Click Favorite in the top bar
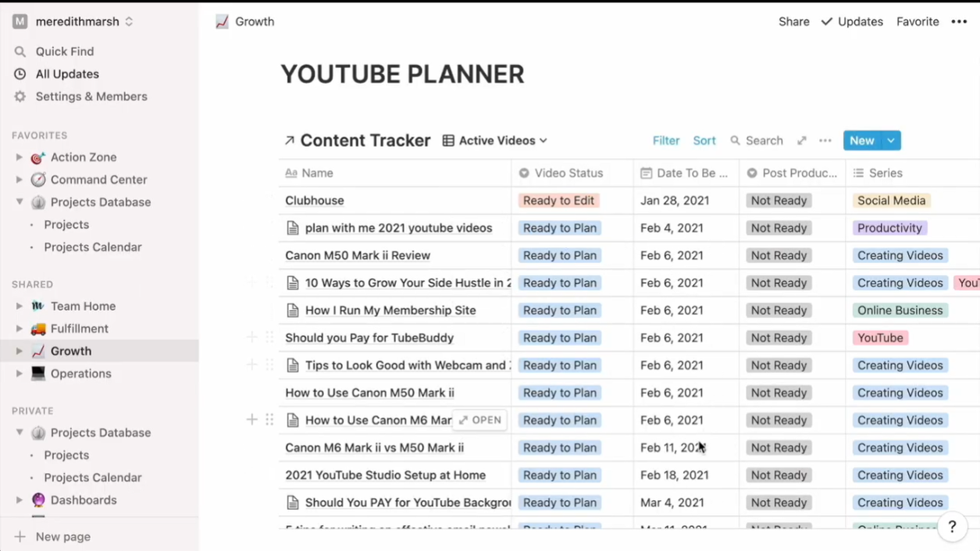 coord(918,22)
